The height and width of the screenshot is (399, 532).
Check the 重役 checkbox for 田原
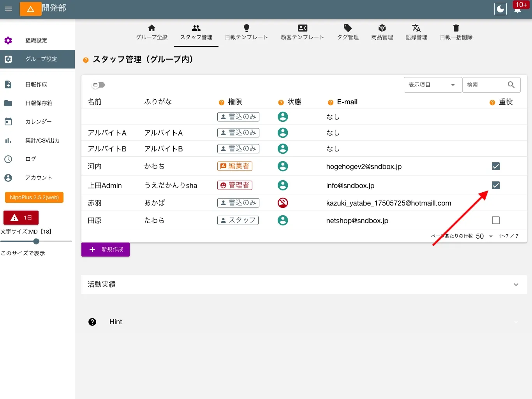coord(496,220)
